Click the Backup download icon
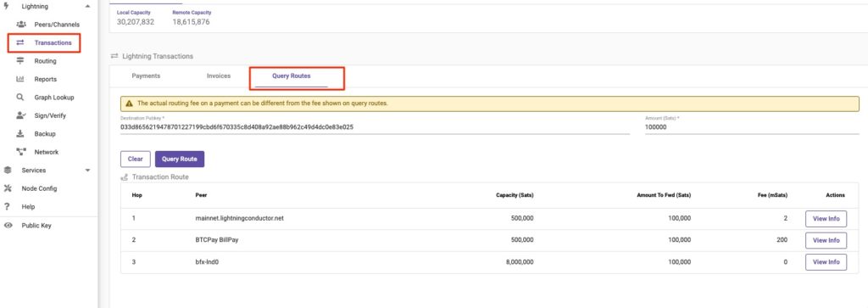868x308 pixels. pyautogui.click(x=20, y=133)
